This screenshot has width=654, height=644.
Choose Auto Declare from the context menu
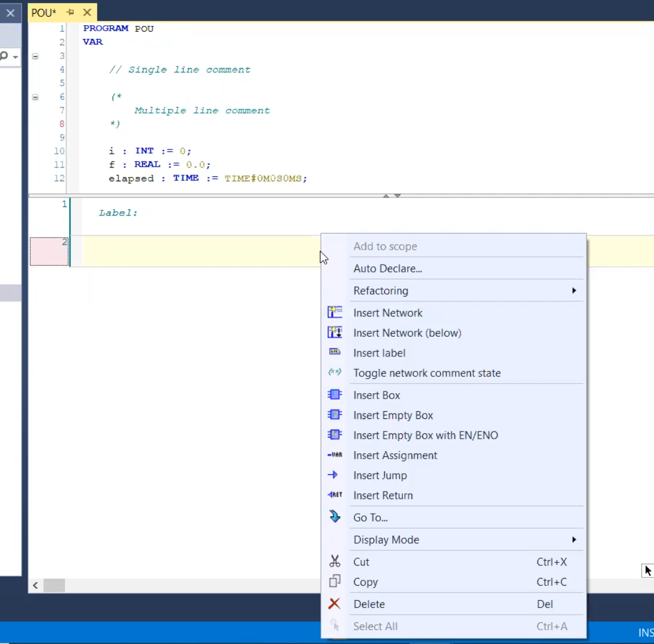387,268
